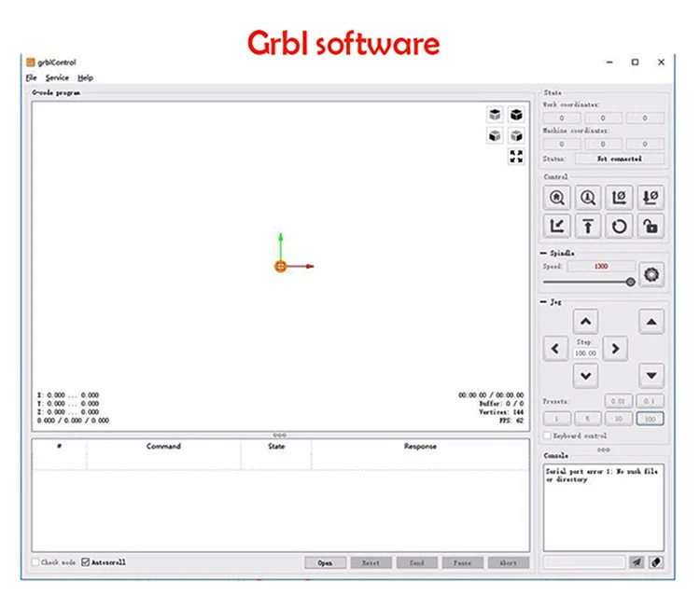The height and width of the screenshot is (609, 700).
Task: Click the Reset button at bottom
Action: 371,562
